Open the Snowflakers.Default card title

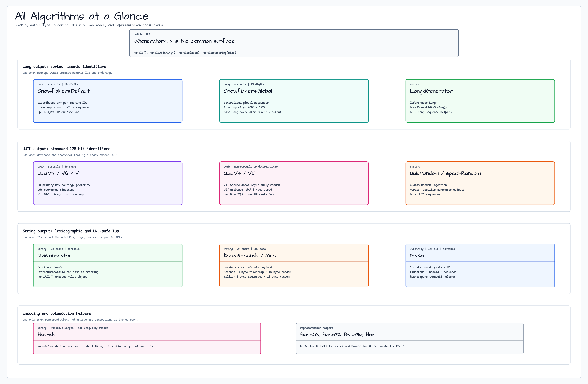click(64, 91)
